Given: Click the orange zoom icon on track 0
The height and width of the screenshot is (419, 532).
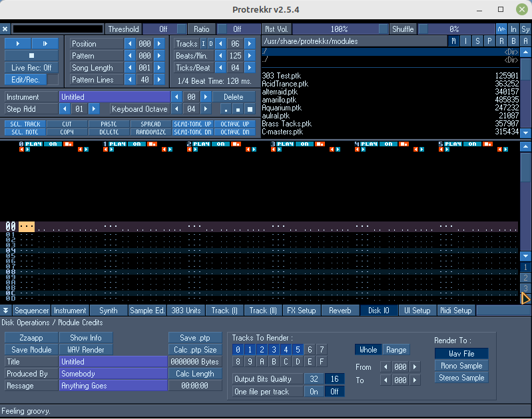Looking at the screenshot, I should point(68,144).
